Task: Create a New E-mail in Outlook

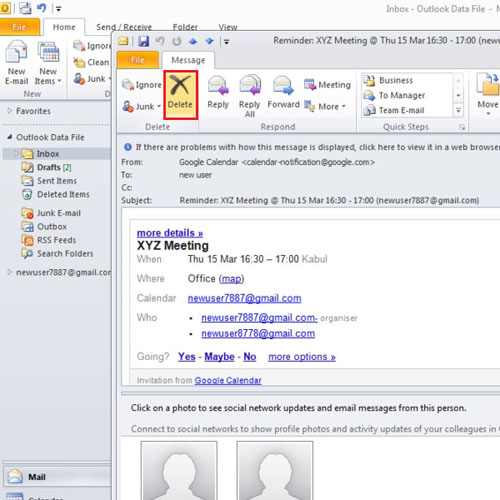Action: [16, 62]
